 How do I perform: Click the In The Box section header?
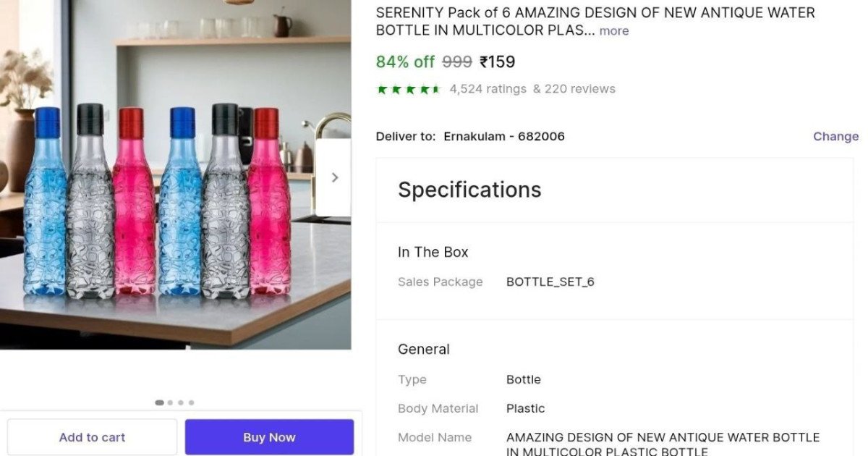tap(433, 252)
